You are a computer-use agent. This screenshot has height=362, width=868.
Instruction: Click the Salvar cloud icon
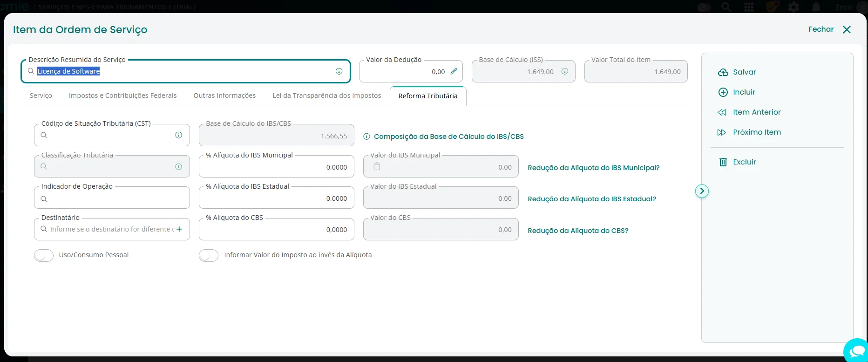tap(723, 72)
